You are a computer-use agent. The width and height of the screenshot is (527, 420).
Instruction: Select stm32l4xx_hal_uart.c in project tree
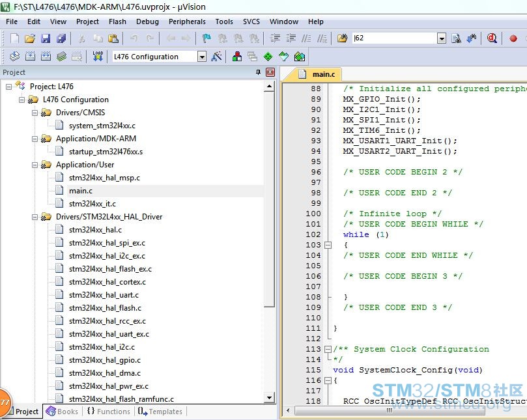pyautogui.click(x=104, y=295)
